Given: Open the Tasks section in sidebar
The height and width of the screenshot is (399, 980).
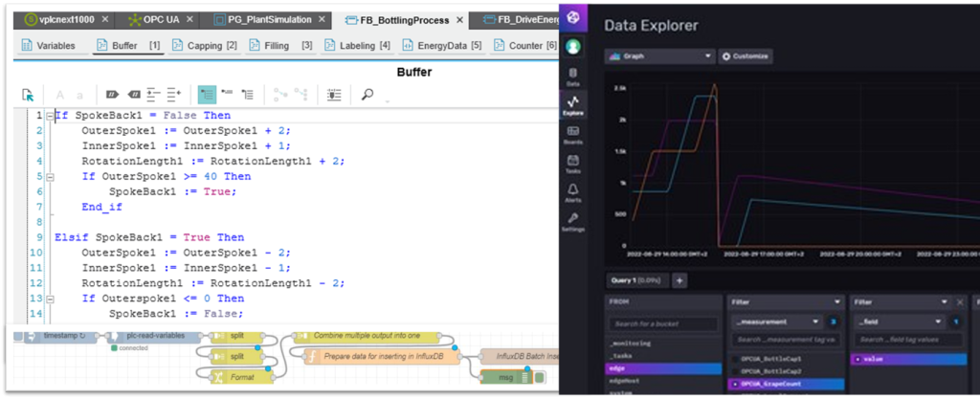Looking at the screenshot, I should pos(572,165).
